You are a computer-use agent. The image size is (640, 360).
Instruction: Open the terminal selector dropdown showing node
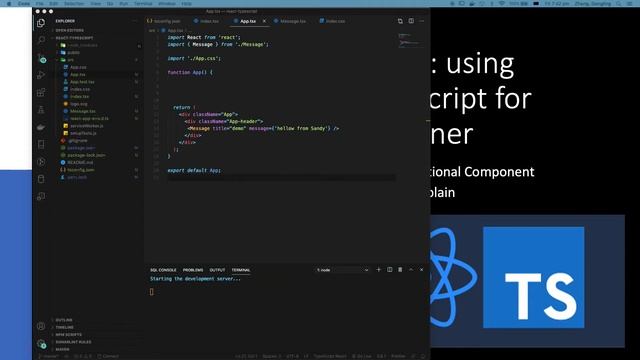coord(342,270)
